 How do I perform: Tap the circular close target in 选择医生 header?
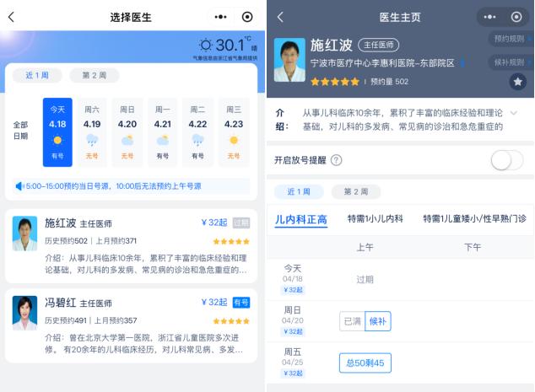click(x=247, y=17)
